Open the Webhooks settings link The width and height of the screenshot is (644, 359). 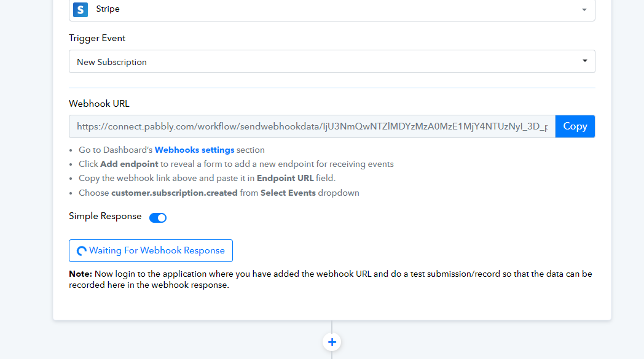(194, 150)
